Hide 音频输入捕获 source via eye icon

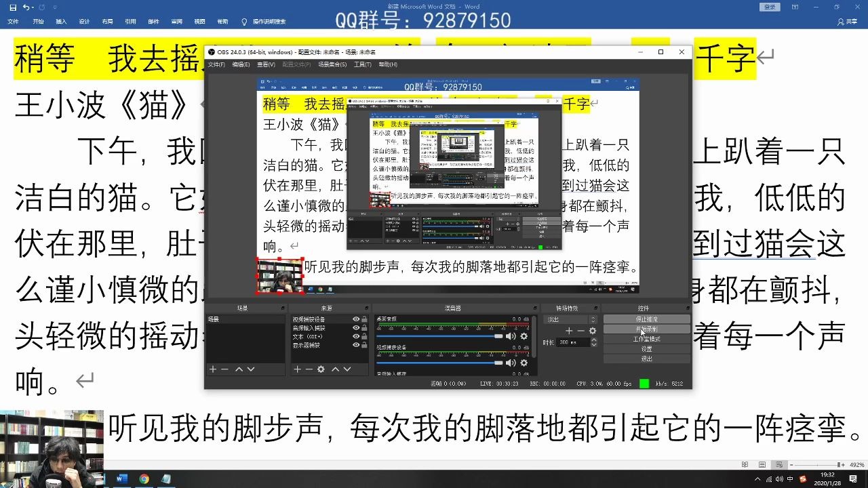tap(356, 328)
